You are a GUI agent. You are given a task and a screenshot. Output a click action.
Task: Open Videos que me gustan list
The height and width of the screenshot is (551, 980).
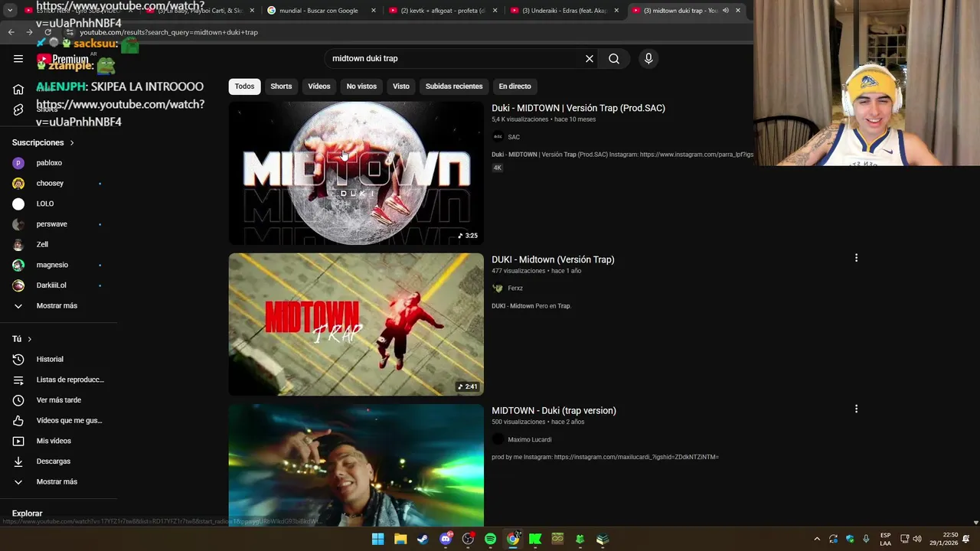click(x=60, y=420)
